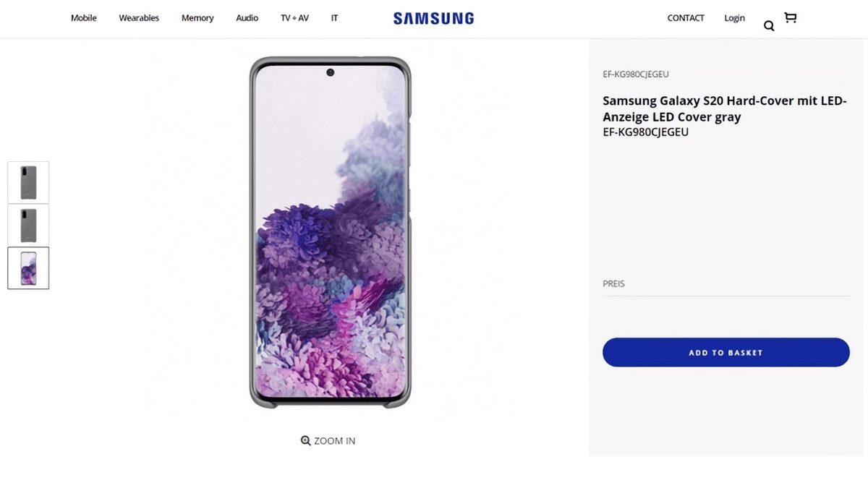Click the Login link

pyautogui.click(x=734, y=17)
